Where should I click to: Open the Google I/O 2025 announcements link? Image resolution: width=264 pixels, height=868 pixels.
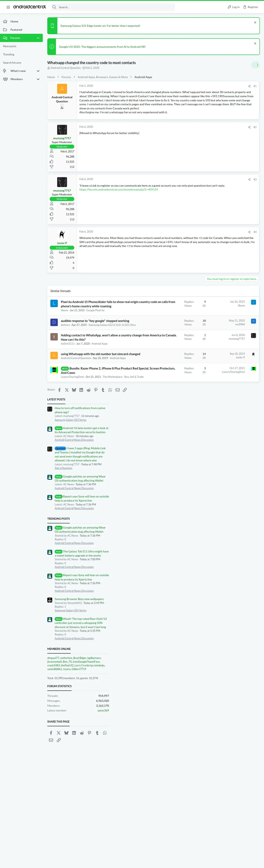tap(102, 47)
